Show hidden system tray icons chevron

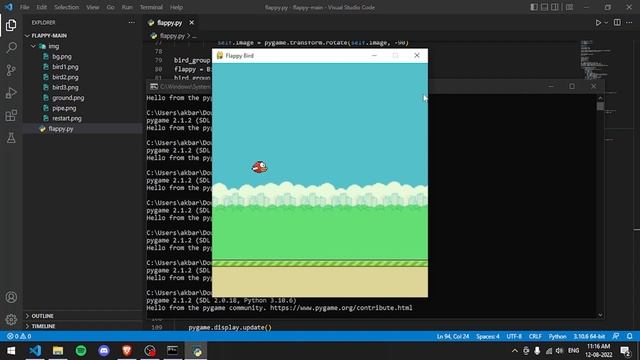[515, 351]
